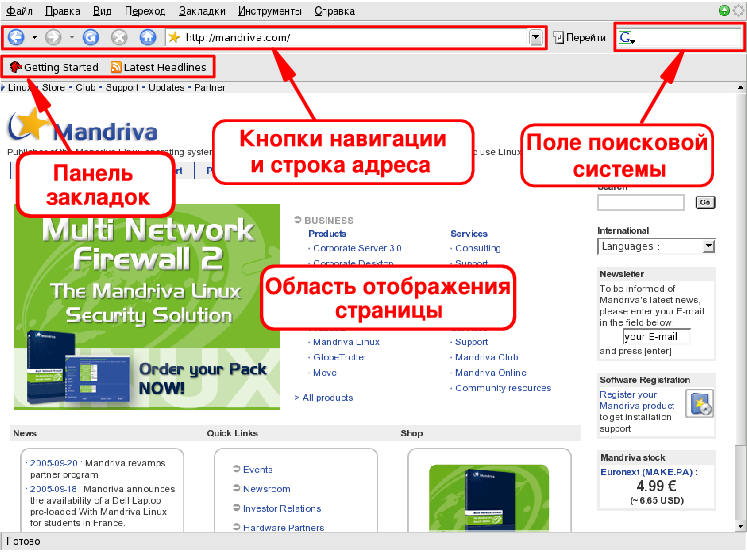Click the green update icon top right
Screen dimensions: 747x552
point(724,10)
